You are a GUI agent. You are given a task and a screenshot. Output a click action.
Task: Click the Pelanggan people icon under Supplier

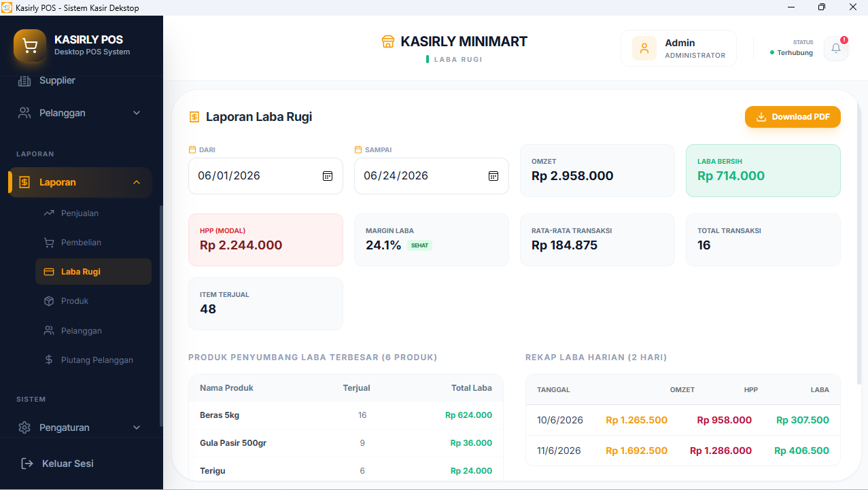[x=24, y=113]
